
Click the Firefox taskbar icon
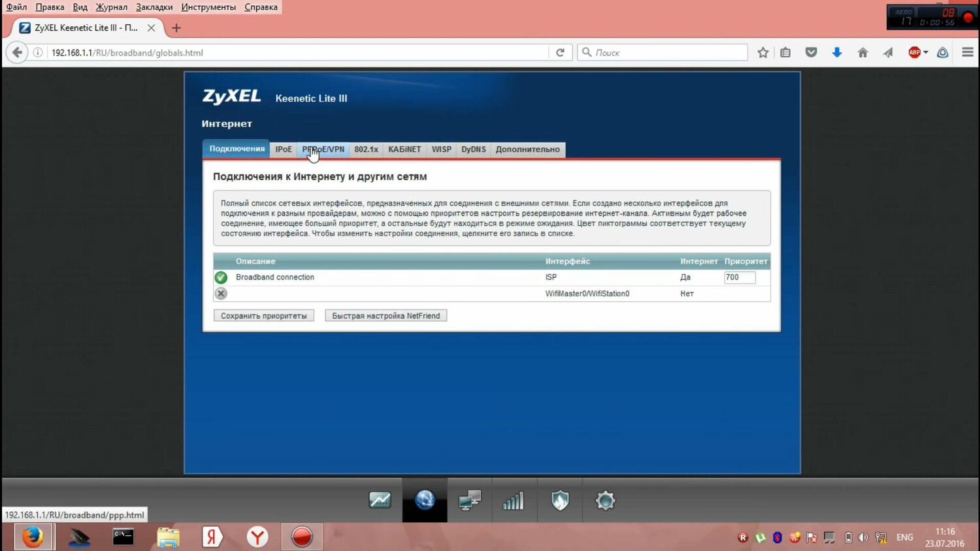coord(33,537)
